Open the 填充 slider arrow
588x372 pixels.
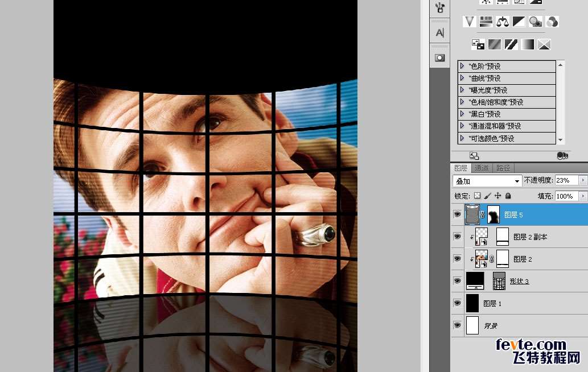(x=583, y=196)
